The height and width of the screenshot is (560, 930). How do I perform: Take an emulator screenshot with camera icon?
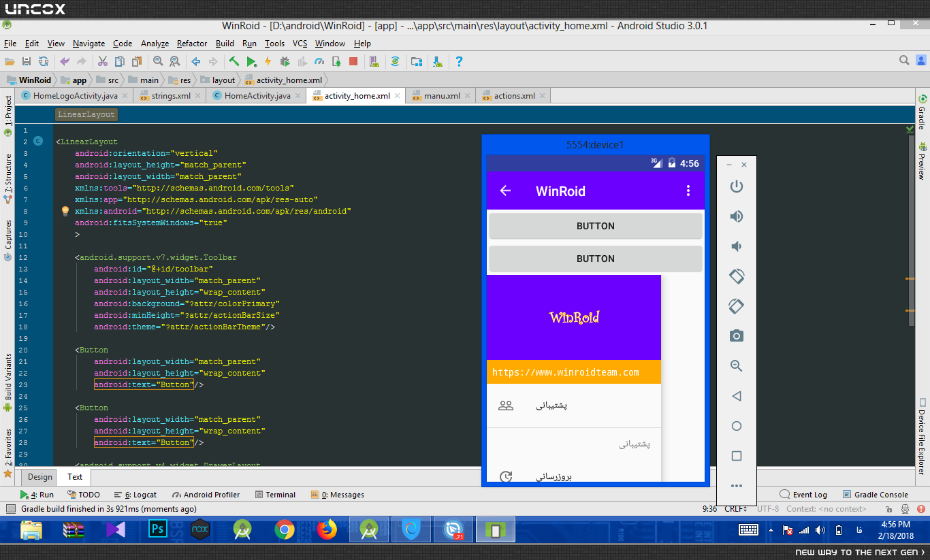(736, 335)
